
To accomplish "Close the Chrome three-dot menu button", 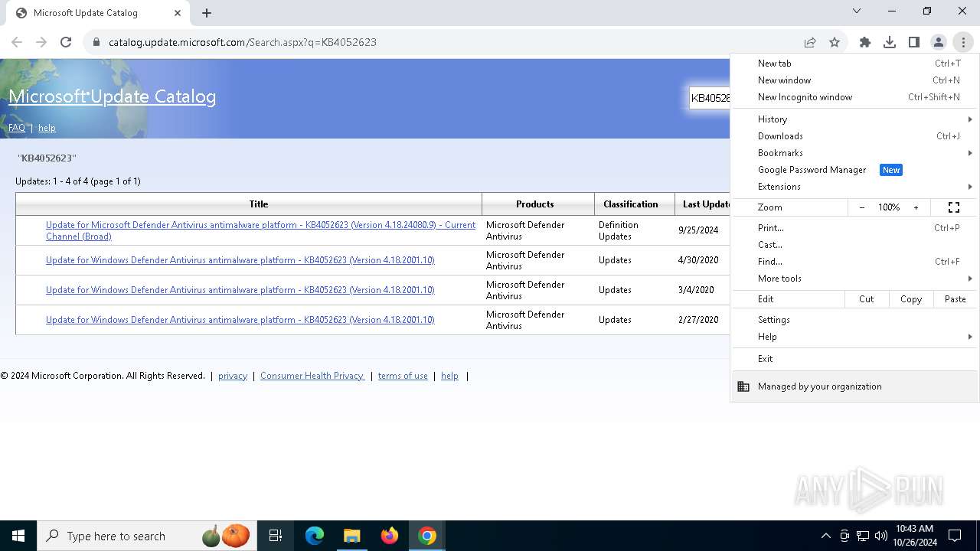I will [963, 42].
